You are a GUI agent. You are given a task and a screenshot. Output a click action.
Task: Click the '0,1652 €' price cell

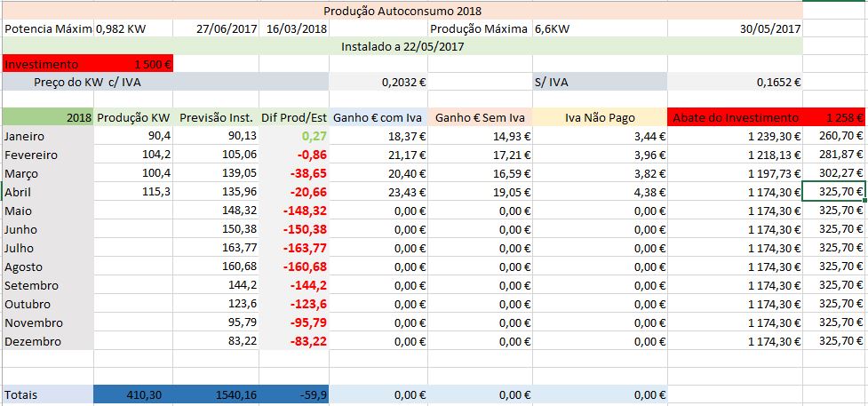(x=735, y=82)
